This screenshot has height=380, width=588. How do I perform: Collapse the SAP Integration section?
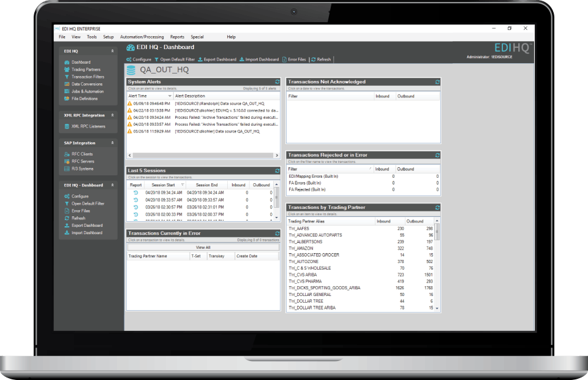pos(112,143)
